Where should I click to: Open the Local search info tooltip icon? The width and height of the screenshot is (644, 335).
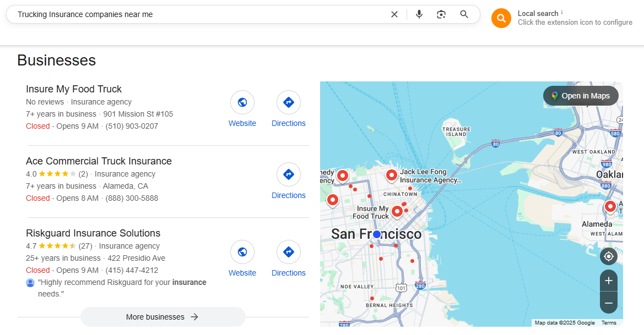(562, 13)
